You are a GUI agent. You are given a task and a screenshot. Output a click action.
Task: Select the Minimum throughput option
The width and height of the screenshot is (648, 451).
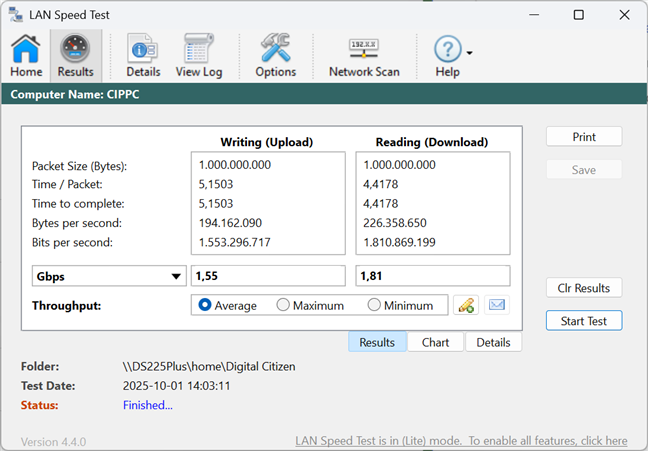(x=375, y=306)
